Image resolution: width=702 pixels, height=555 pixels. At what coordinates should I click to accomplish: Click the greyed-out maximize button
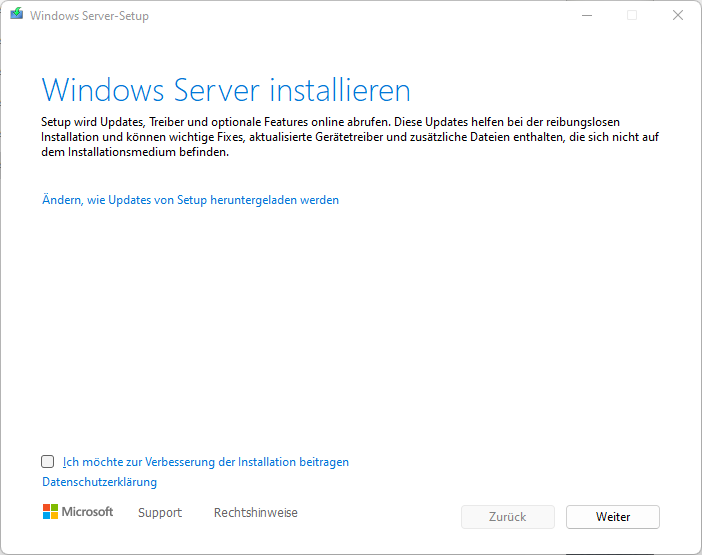(632, 15)
